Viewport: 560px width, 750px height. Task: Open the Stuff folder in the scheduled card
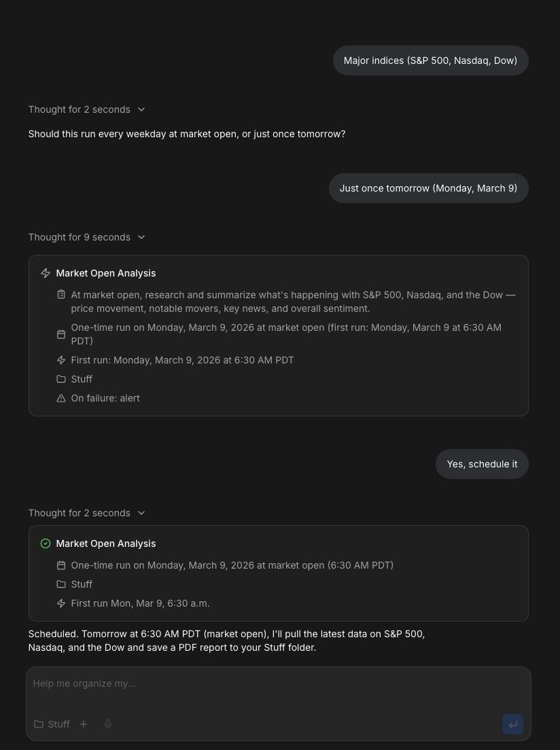[x=82, y=584]
